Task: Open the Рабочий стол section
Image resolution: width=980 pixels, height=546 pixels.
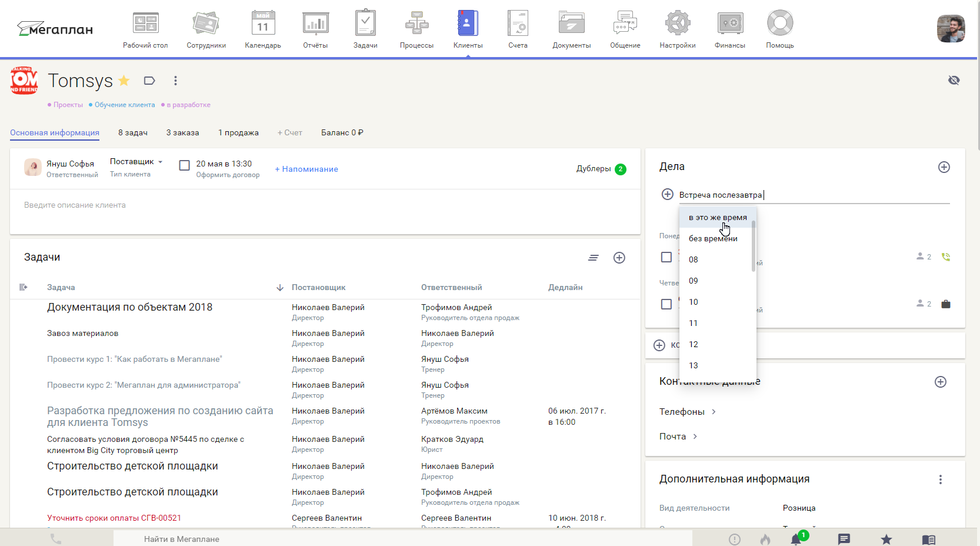Action: tap(145, 29)
